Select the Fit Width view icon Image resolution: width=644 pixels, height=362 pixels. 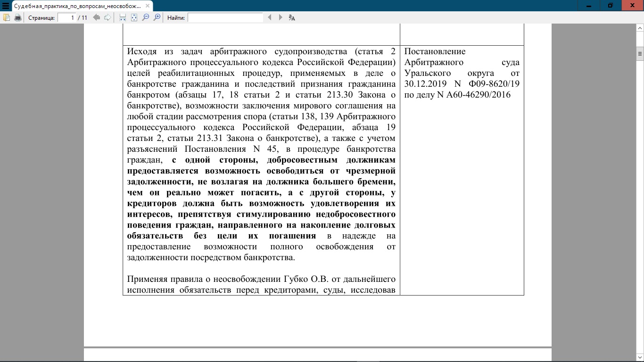(123, 17)
